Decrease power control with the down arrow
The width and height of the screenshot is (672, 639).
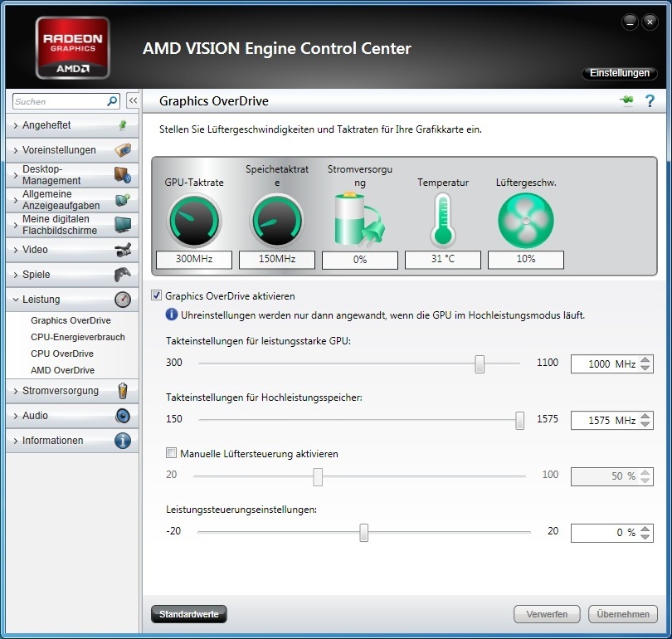[x=645, y=537]
